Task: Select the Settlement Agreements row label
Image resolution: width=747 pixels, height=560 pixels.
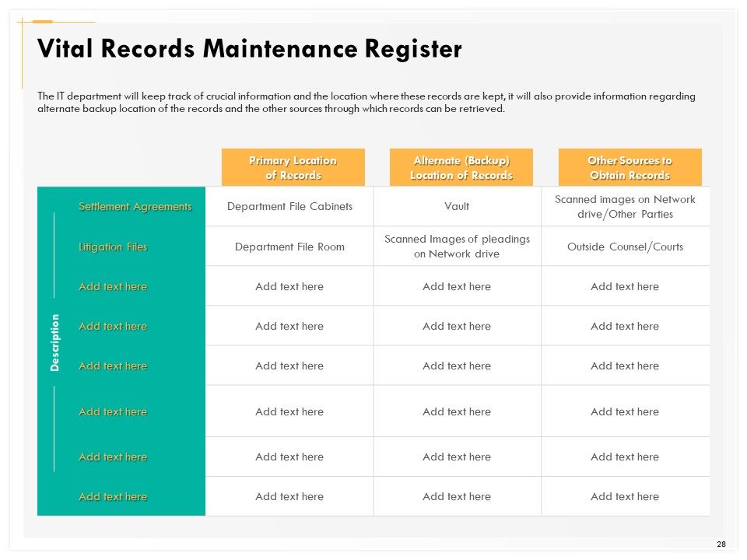Action: click(135, 206)
